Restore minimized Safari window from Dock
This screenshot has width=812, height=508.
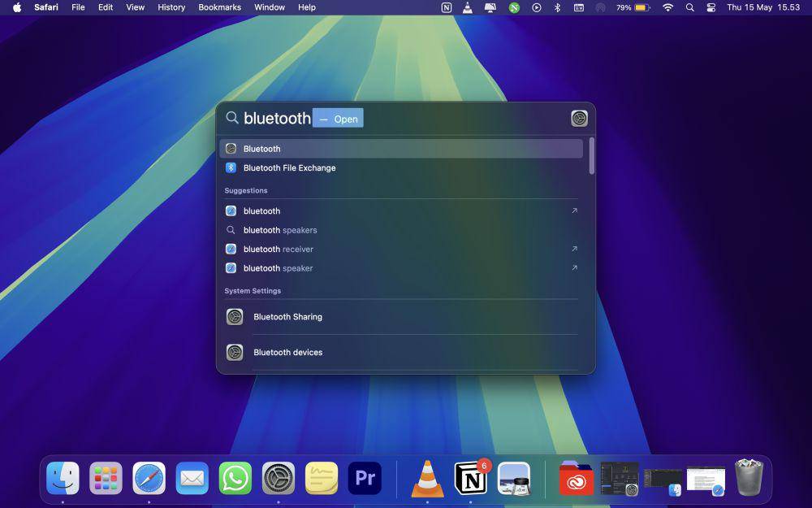click(x=706, y=480)
